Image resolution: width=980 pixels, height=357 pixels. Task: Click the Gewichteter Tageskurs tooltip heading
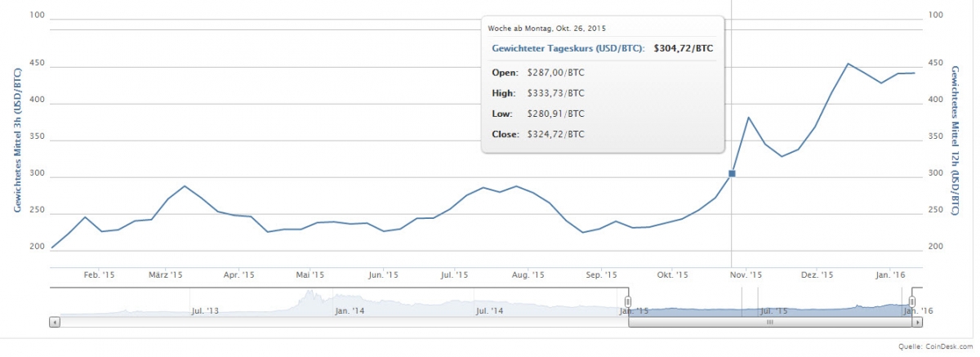click(568, 48)
